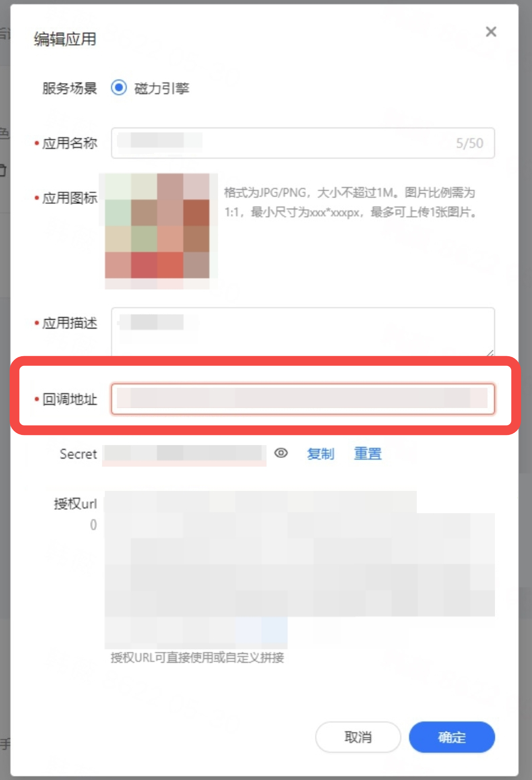Viewport: 532px width, 780px height.
Task: Select the 磁力引擎 radio button
Action: (119, 88)
